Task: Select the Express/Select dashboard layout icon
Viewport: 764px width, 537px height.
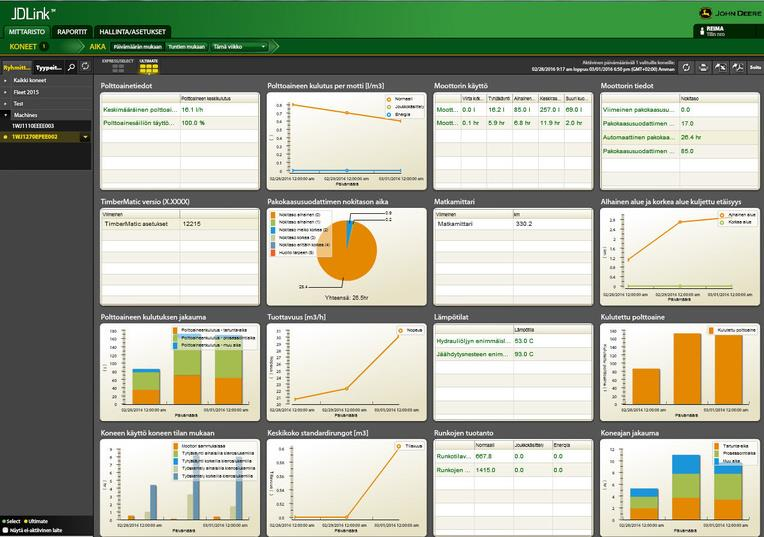Action: (x=117, y=66)
